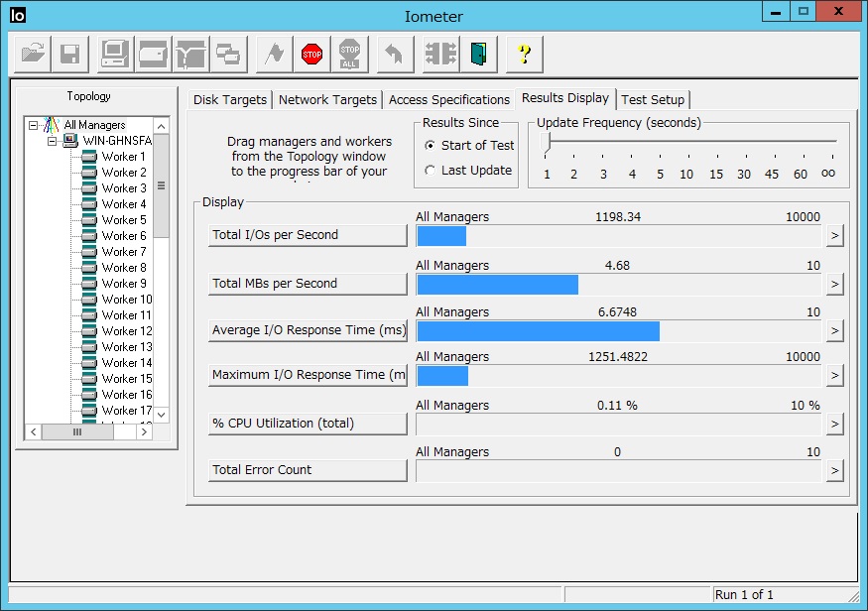Switch to the Disk Targets tab

coord(230,100)
